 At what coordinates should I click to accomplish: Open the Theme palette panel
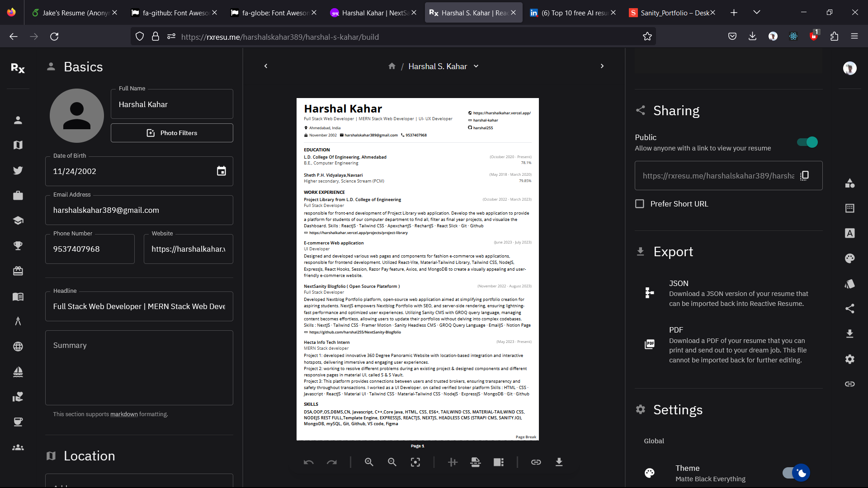coord(850,258)
